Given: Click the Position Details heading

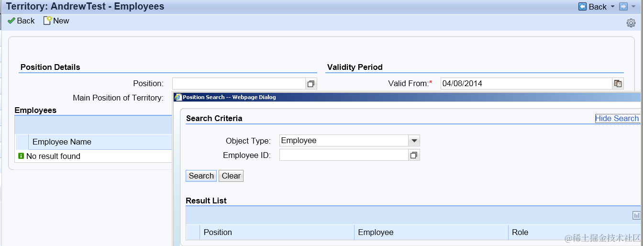Looking at the screenshot, I should point(50,67).
